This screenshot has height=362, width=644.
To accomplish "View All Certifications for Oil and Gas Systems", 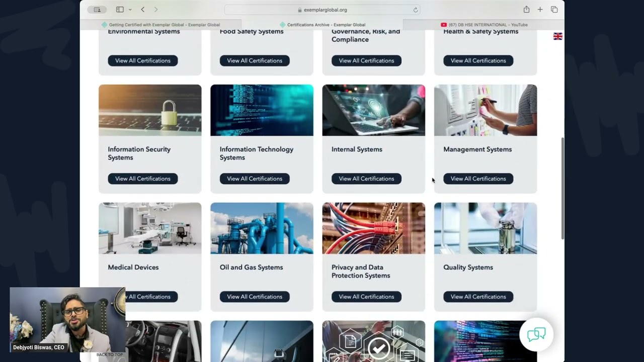I will pos(255,297).
